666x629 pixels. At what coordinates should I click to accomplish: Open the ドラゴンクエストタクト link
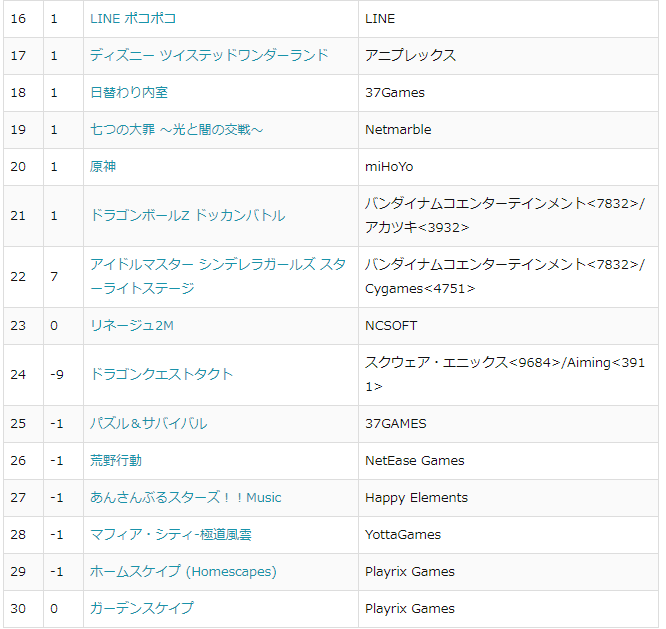[x=161, y=375]
